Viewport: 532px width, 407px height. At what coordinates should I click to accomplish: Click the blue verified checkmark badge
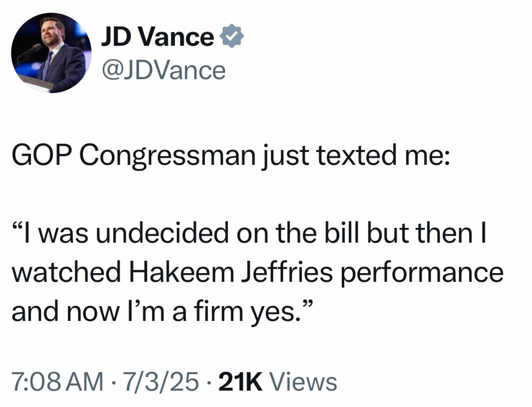(232, 36)
